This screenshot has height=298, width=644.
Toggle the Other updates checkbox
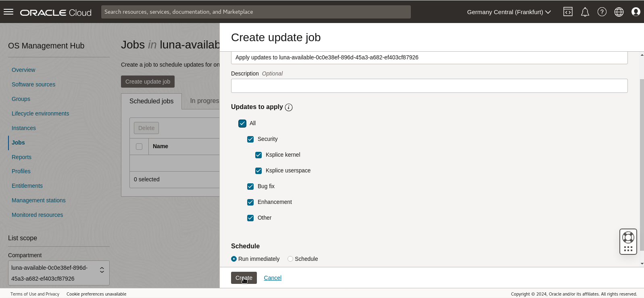250,218
